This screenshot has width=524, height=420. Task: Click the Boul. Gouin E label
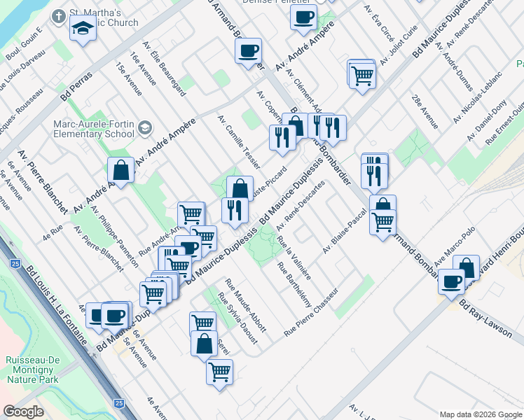(24, 43)
